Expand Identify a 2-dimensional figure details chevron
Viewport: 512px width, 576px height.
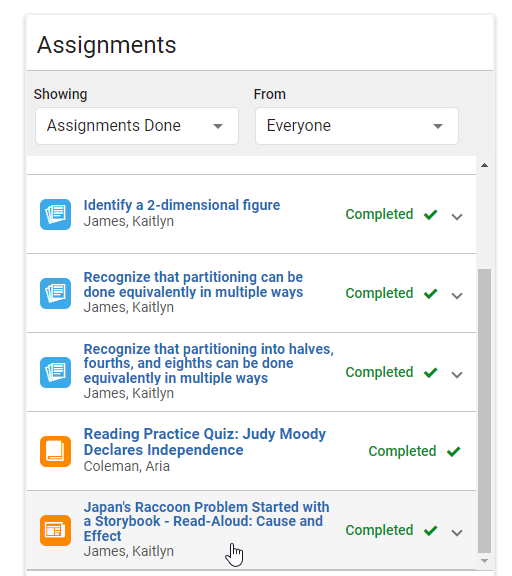(457, 217)
